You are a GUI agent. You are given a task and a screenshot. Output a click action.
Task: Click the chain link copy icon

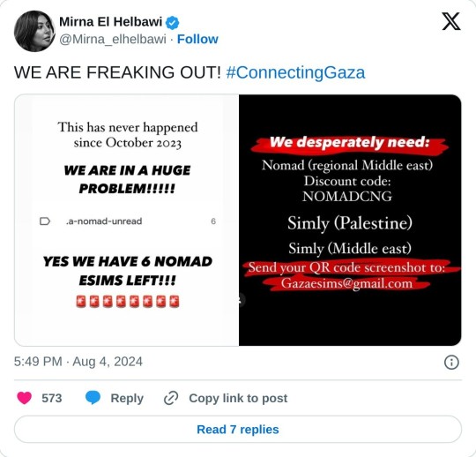pos(171,399)
